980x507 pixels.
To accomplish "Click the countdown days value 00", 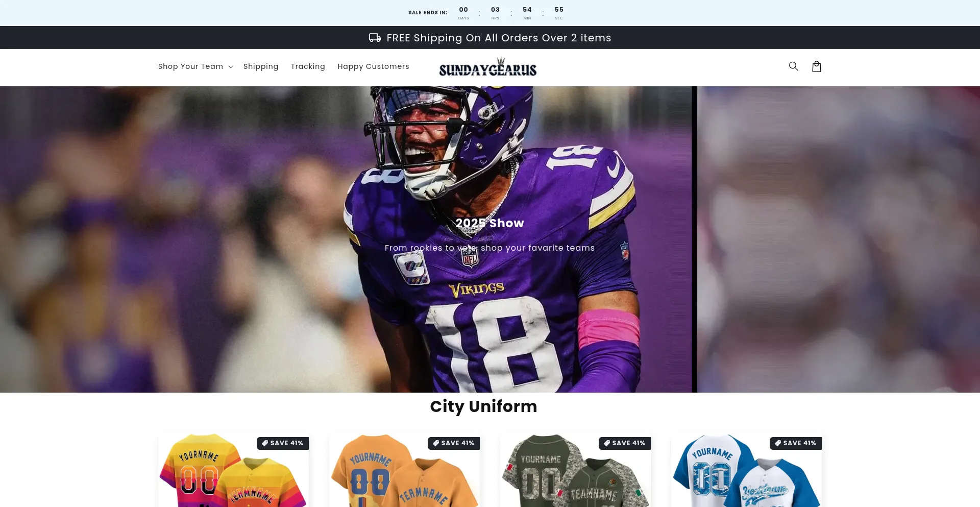I will coord(463,10).
